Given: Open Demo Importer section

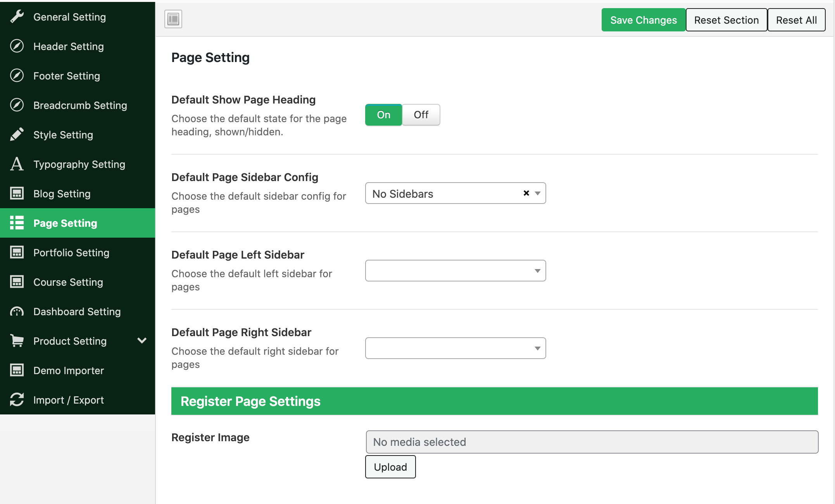Looking at the screenshot, I should click(78, 370).
